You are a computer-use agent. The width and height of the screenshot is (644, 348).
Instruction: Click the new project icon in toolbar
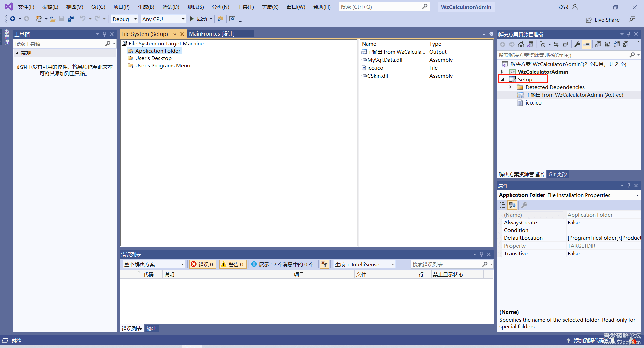point(39,19)
